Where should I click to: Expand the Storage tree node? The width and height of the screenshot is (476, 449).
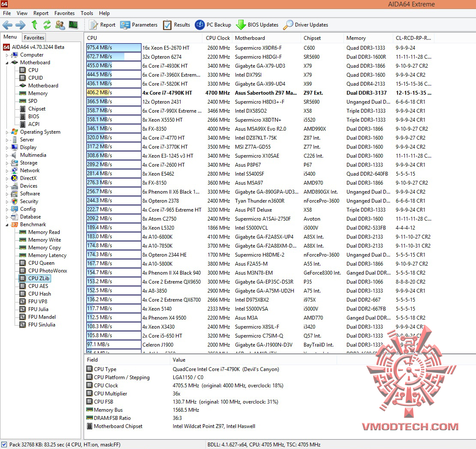(x=7, y=163)
